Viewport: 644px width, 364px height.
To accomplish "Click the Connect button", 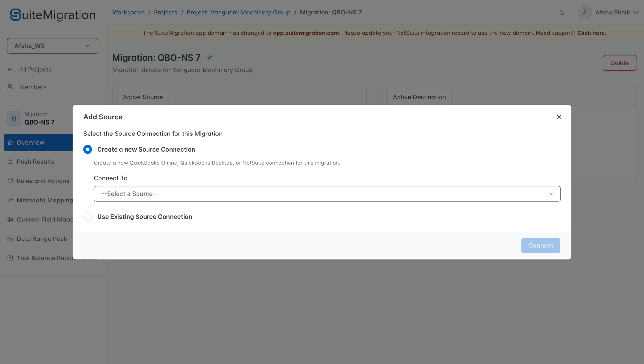I will click(x=541, y=246).
